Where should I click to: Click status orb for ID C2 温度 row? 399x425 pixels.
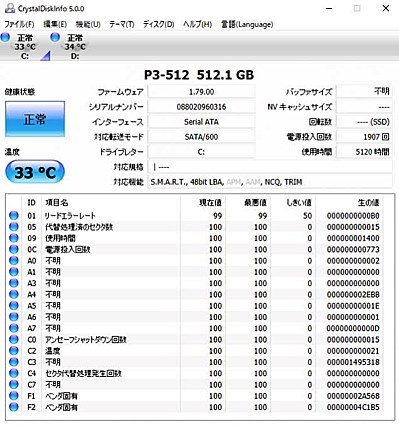click(14, 351)
